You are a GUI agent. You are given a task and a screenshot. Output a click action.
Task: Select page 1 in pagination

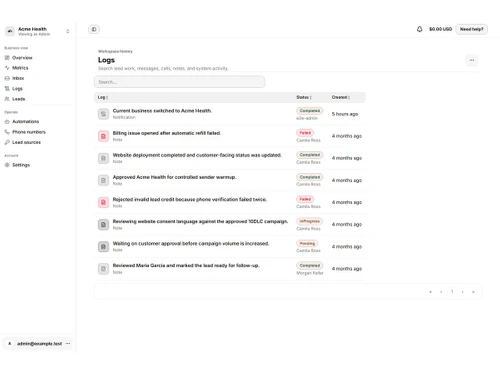pos(452,292)
